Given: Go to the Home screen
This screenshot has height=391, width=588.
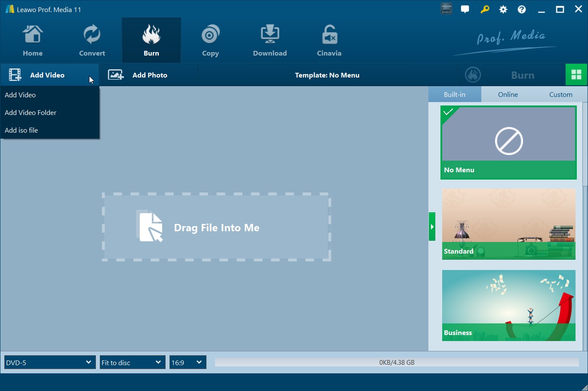Looking at the screenshot, I should [33, 40].
